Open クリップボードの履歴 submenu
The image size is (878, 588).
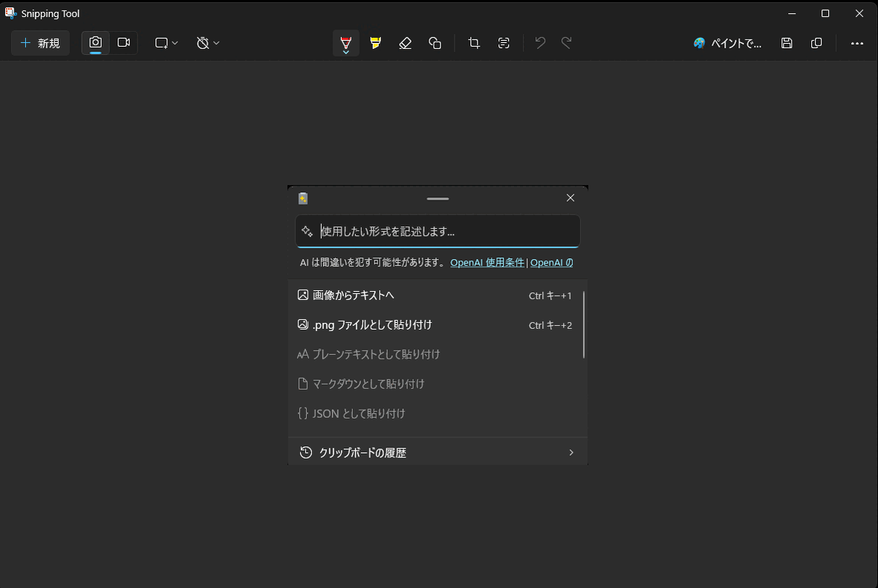(438, 451)
